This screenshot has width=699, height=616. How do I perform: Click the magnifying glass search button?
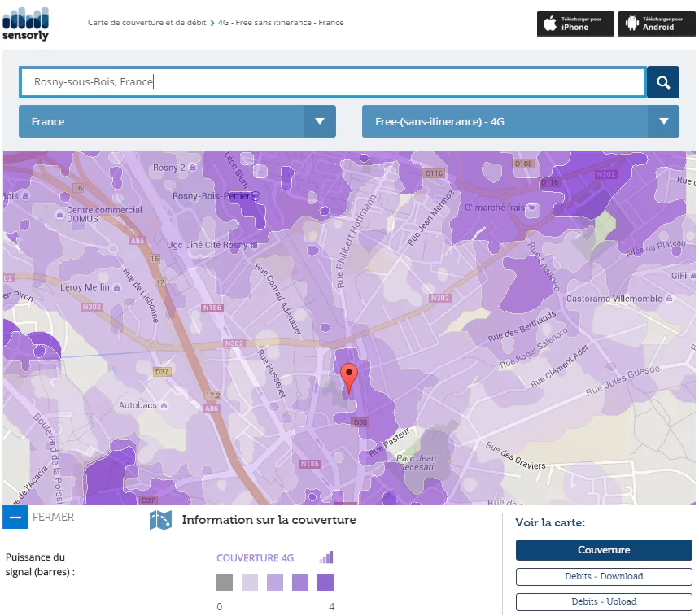point(663,82)
